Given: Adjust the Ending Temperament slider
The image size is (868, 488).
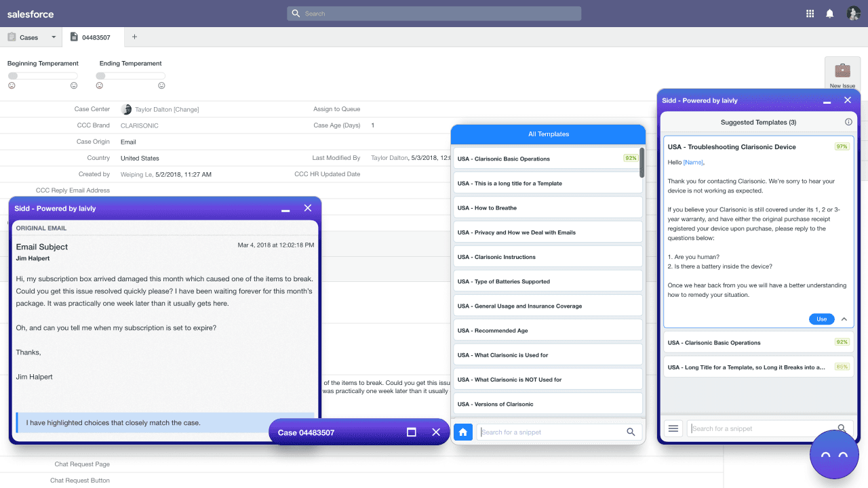Looking at the screenshot, I should [x=131, y=76].
